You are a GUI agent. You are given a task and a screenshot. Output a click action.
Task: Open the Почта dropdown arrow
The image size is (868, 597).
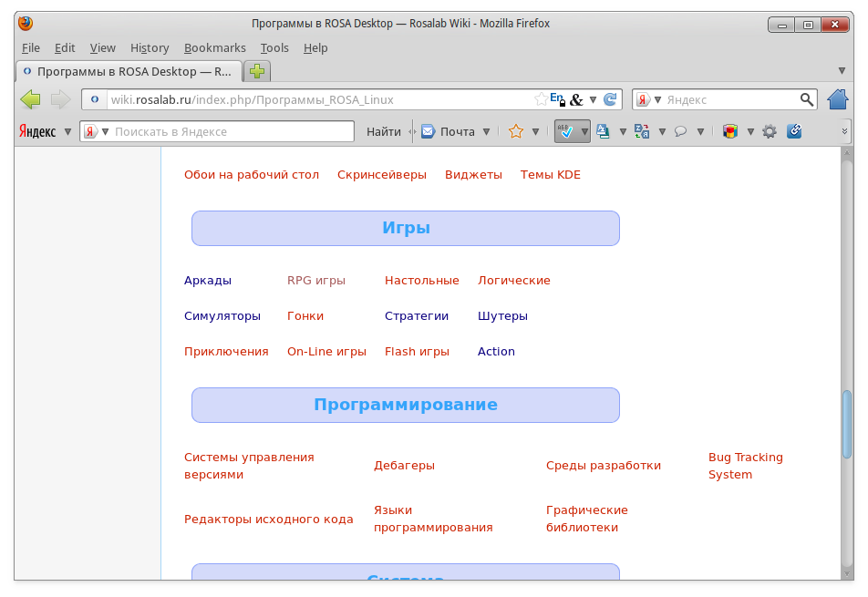pyautogui.click(x=486, y=131)
